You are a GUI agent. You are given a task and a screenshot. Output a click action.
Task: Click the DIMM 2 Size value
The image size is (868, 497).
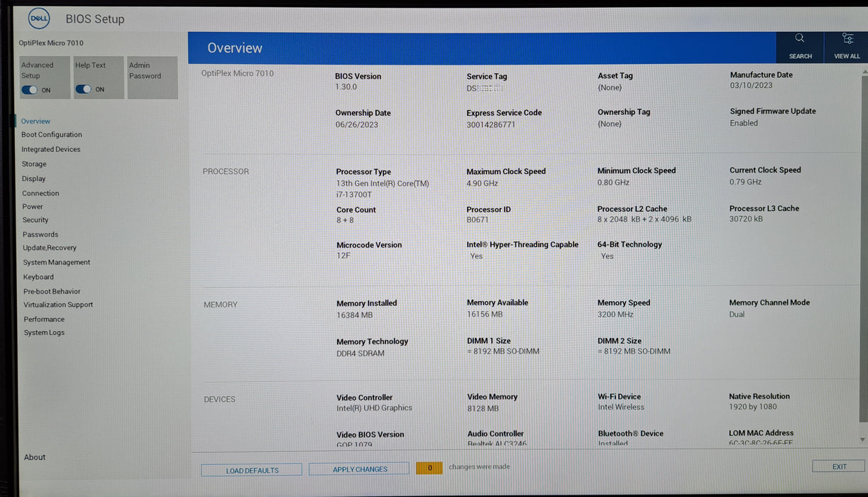click(x=634, y=351)
